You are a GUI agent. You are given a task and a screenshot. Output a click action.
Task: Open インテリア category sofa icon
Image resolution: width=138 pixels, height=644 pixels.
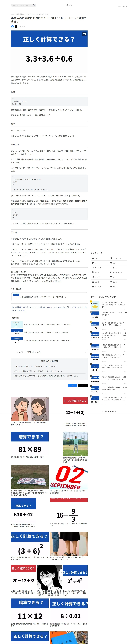coord(93,277)
